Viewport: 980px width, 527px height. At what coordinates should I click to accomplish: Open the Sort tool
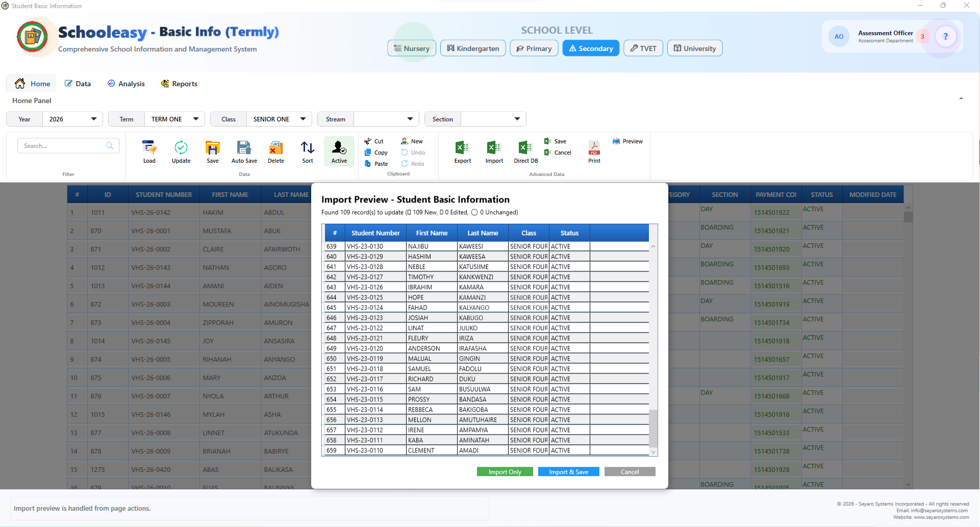click(307, 152)
